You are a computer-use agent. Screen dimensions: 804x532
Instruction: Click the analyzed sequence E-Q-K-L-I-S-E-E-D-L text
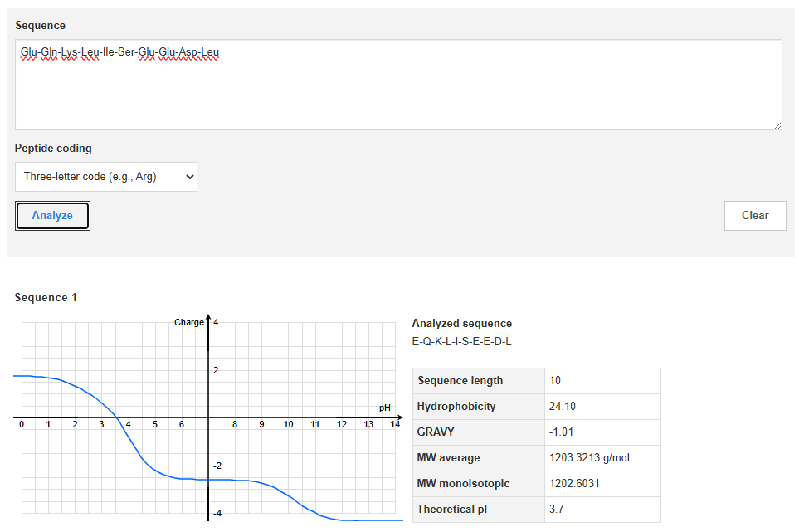click(x=461, y=341)
